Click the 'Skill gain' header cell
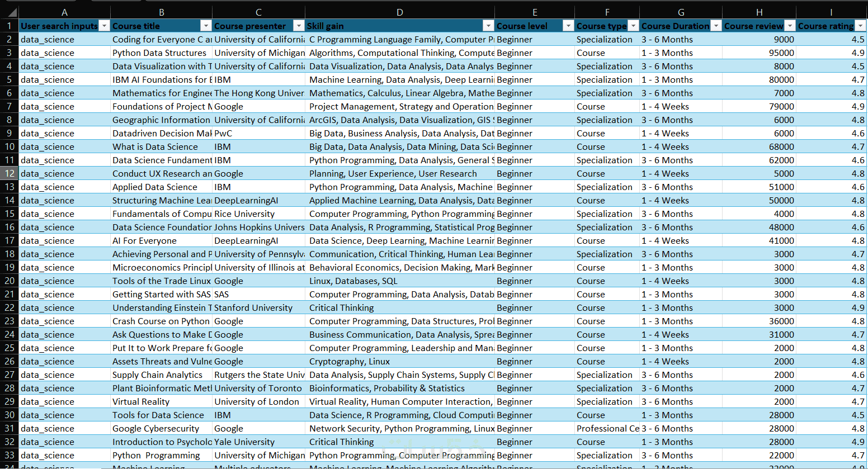 tap(399, 26)
